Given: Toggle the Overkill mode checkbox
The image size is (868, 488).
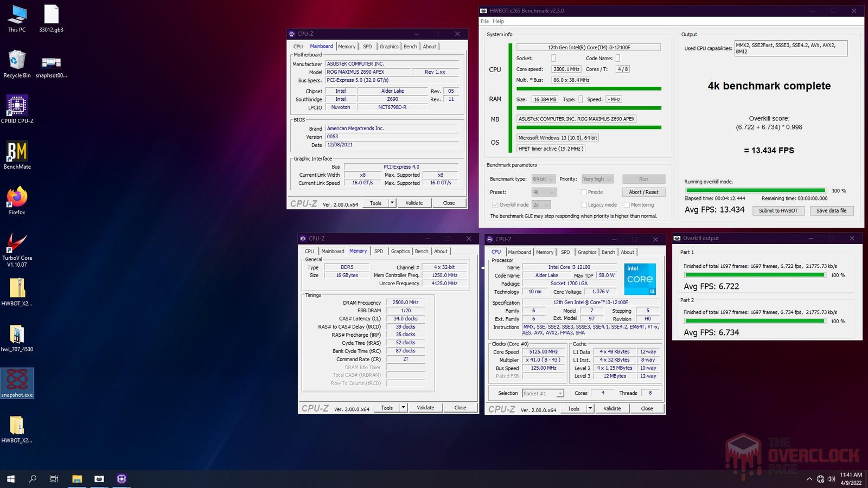Looking at the screenshot, I should 495,205.
